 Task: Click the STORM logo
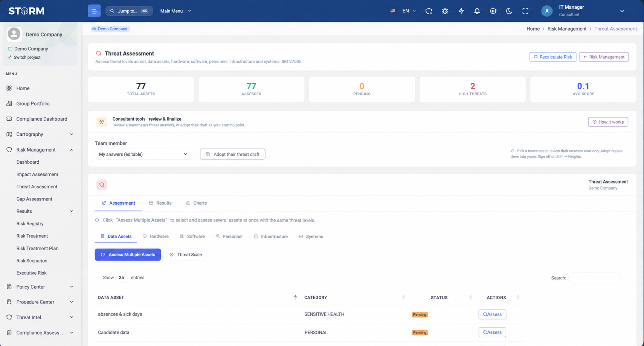pos(26,11)
